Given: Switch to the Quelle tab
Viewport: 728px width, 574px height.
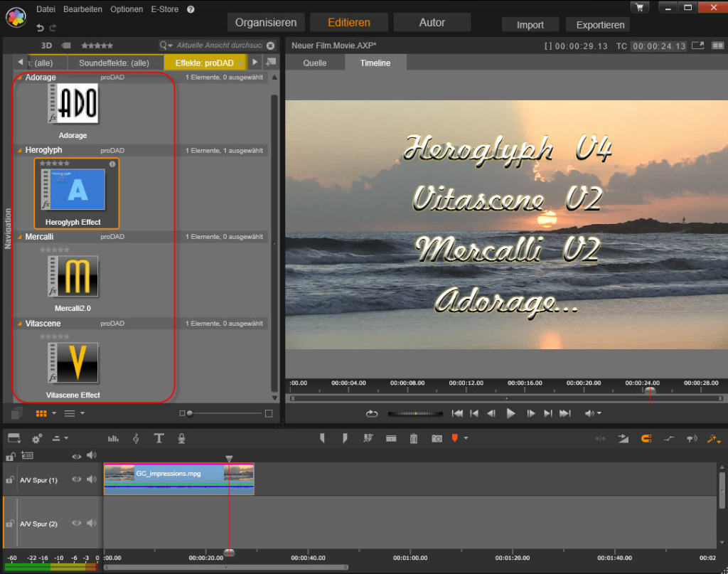Looking at the screenshot, I should (x=315, y=63).
